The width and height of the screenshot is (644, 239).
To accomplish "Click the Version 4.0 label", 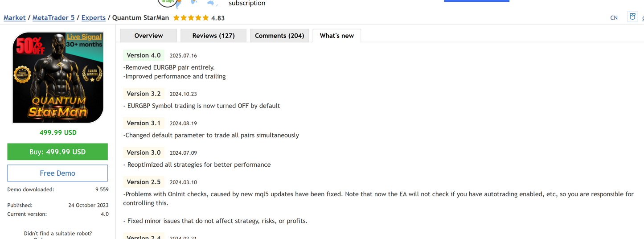I will tap(144, 55).
